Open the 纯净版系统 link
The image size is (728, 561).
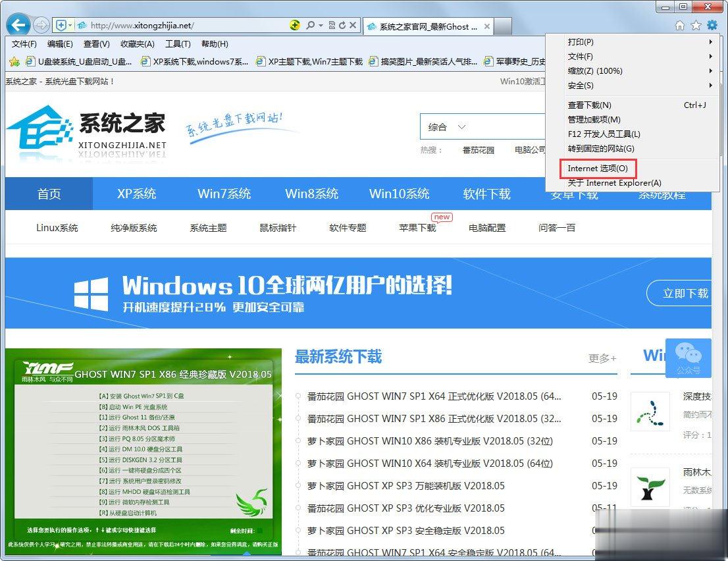(x=134, y=228)
